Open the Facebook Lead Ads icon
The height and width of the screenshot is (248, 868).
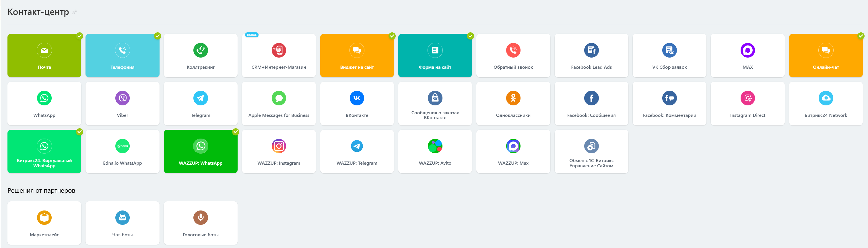(x=591, y=50)
